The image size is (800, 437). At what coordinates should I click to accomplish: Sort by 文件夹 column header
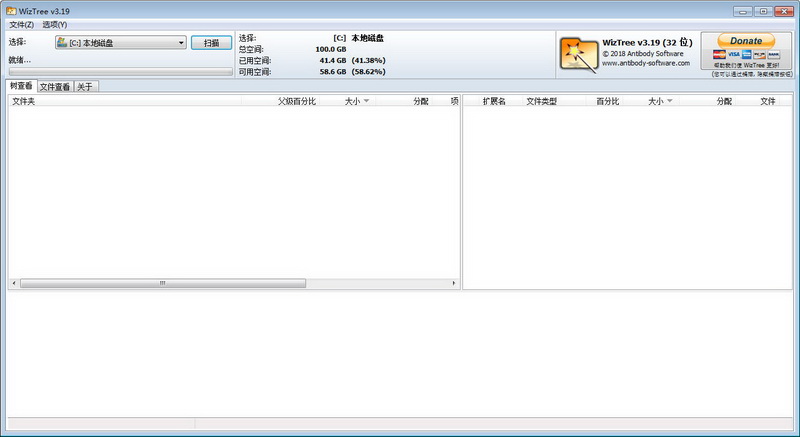125,101
